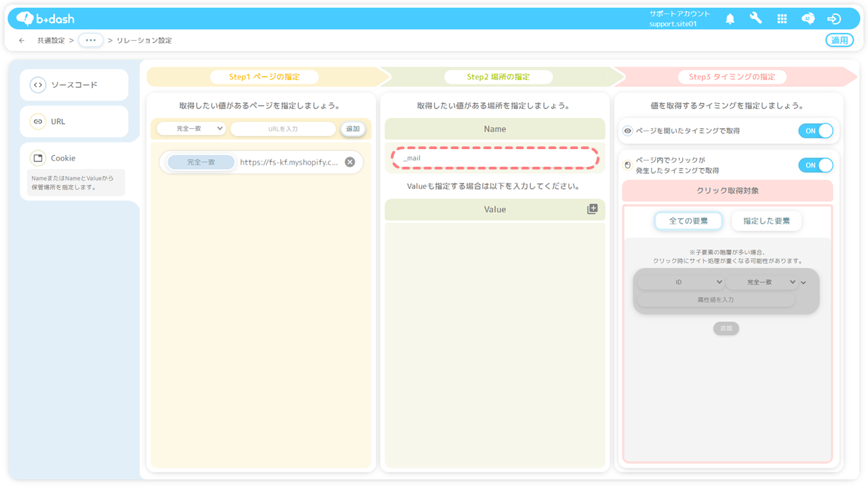This screenshot has height=488, width=868.
Task: Click the source code brackets icon
Action: tap(38, 85)
